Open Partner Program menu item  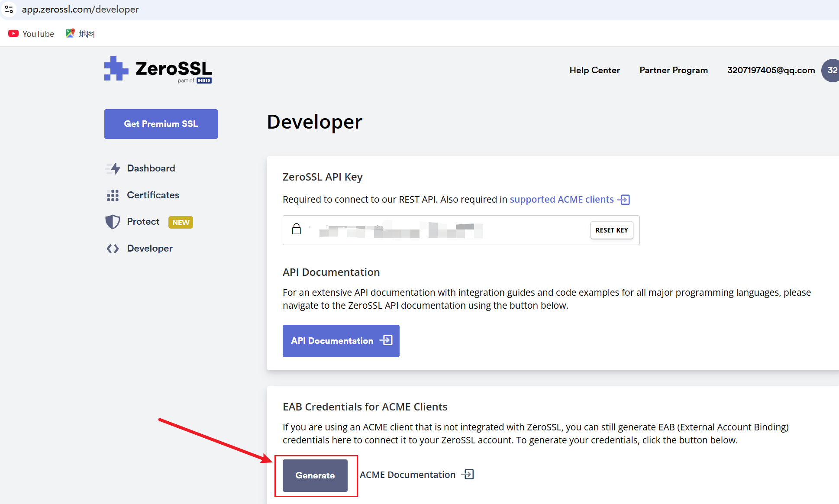click(x=674, y=70)
